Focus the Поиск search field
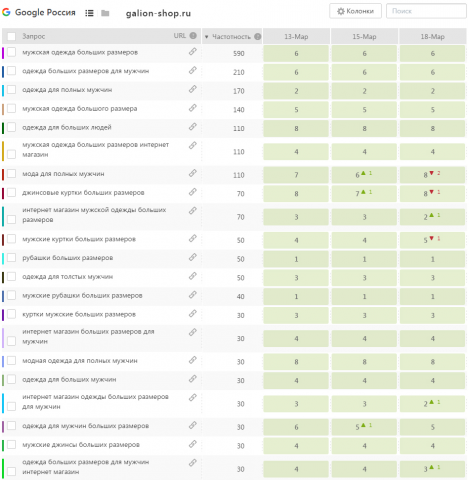 [426, 11]
